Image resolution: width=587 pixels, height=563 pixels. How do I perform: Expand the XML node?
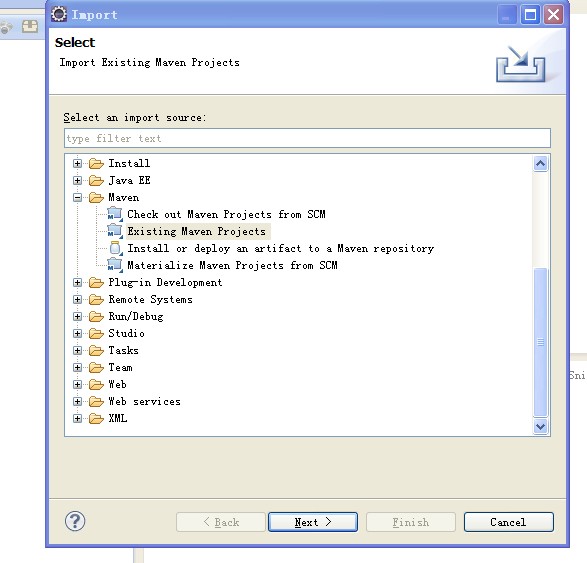point(77,419)
